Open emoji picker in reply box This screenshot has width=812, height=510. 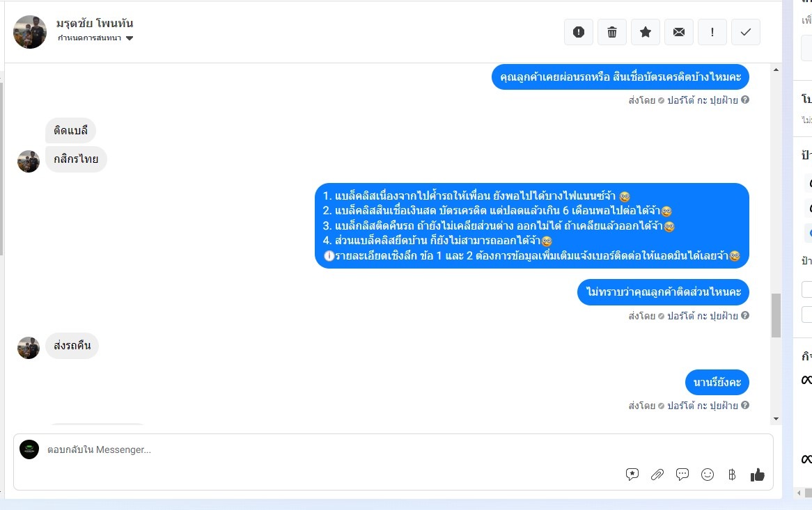click(708, 475)
